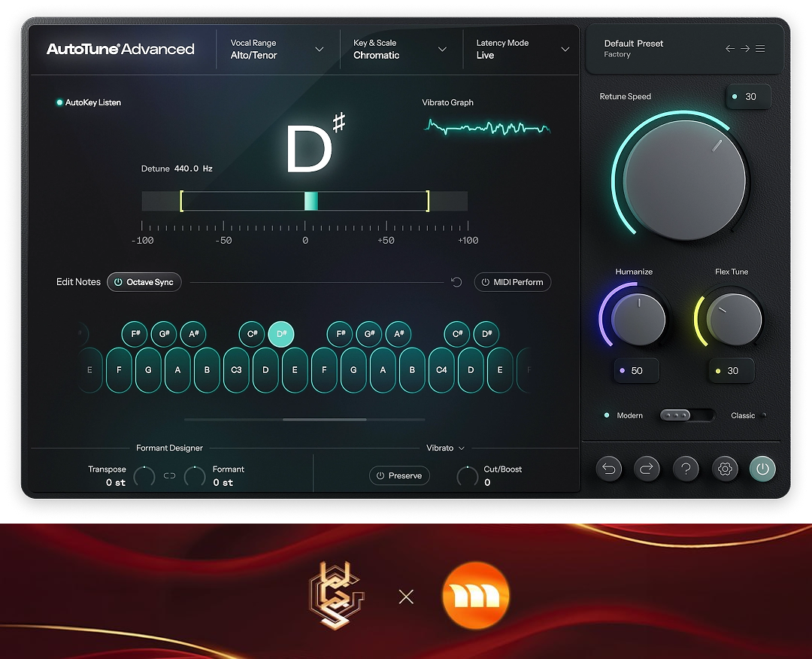Image resolution: width=812 pixels, height=659 pixels.
Task: Open help with question mark icon
Action: (x=686, y=469)
